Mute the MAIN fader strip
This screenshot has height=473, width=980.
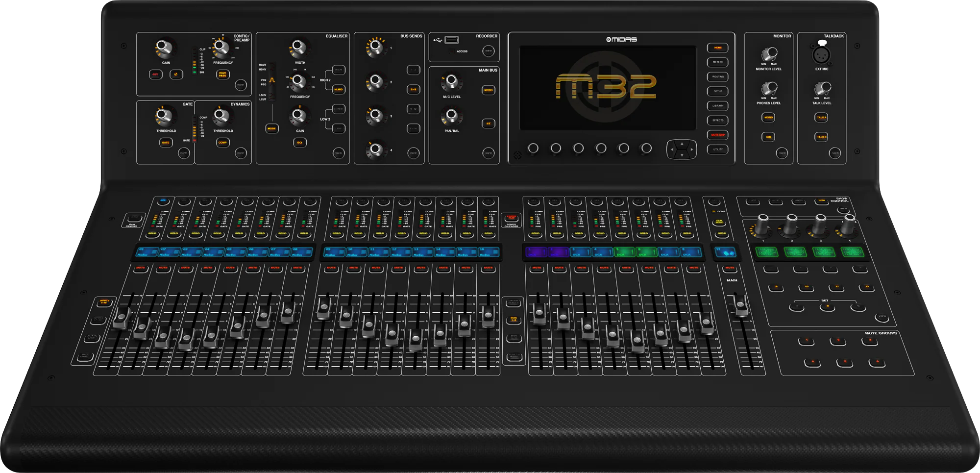730,269
